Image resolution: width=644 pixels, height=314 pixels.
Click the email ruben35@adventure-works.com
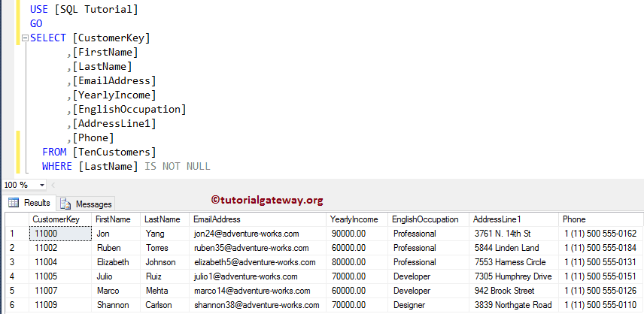257,248
